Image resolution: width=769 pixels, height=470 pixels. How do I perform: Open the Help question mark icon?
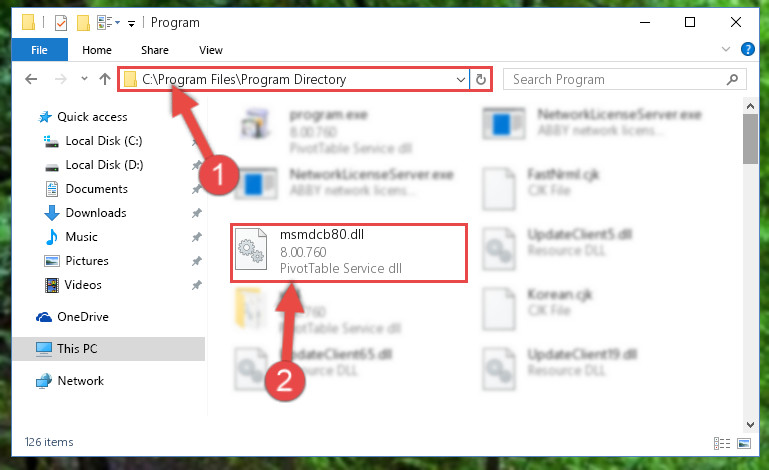click(747, 49)
